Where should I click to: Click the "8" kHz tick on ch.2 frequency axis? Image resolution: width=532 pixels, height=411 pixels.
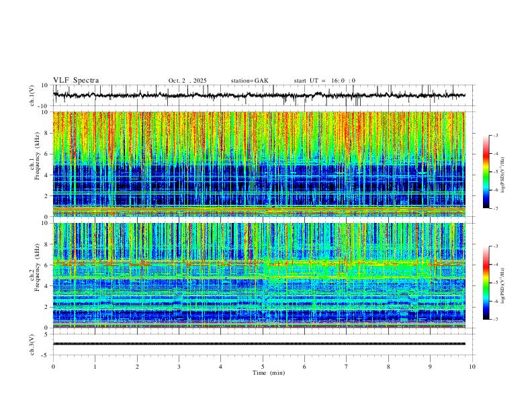(48, 244)
